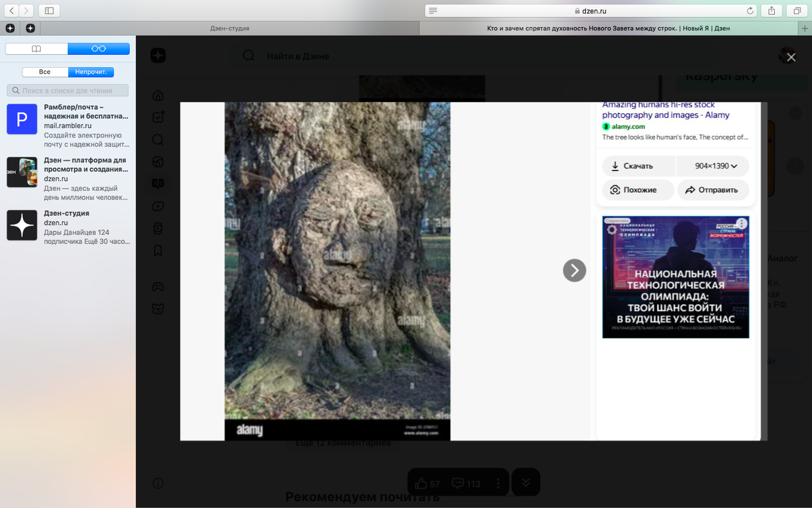Switch to the Reading List sidebar tab

pyautogui.click(x=99, y=49)
